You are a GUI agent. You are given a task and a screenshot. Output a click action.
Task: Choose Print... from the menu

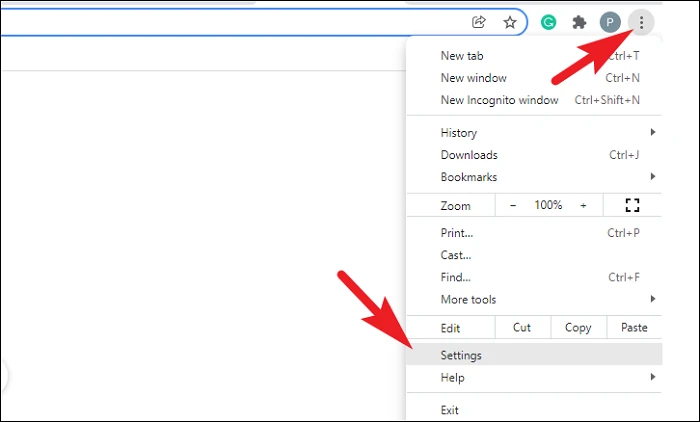[534, 233]
